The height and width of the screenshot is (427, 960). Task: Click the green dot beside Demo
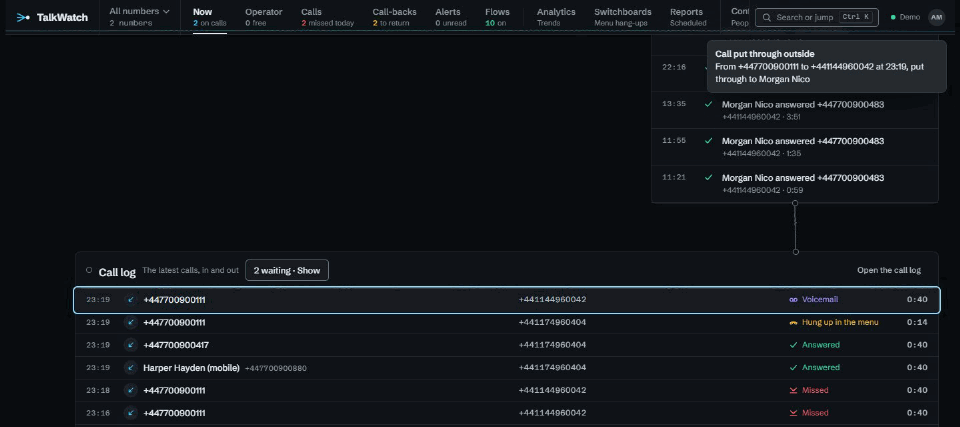click(893, 17)
